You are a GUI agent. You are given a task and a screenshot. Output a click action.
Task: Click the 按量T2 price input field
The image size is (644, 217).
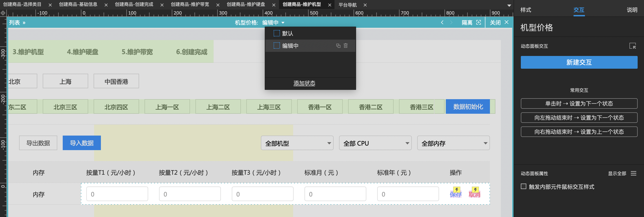tap(190, 194)
